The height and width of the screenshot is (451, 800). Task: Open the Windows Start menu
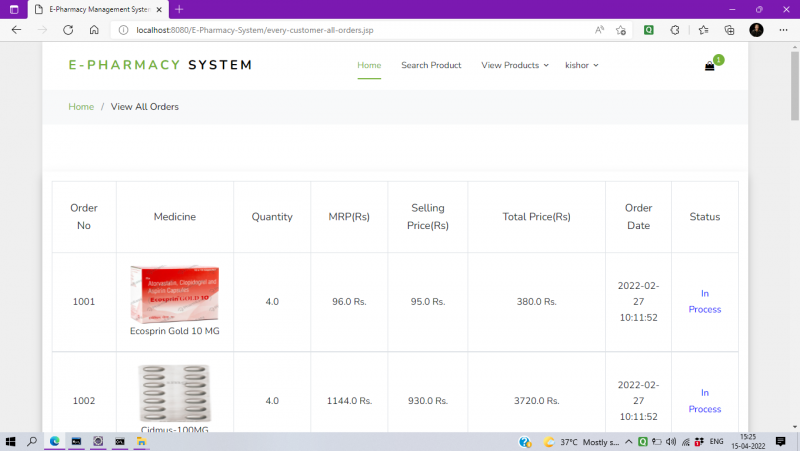tap(10, 441)
